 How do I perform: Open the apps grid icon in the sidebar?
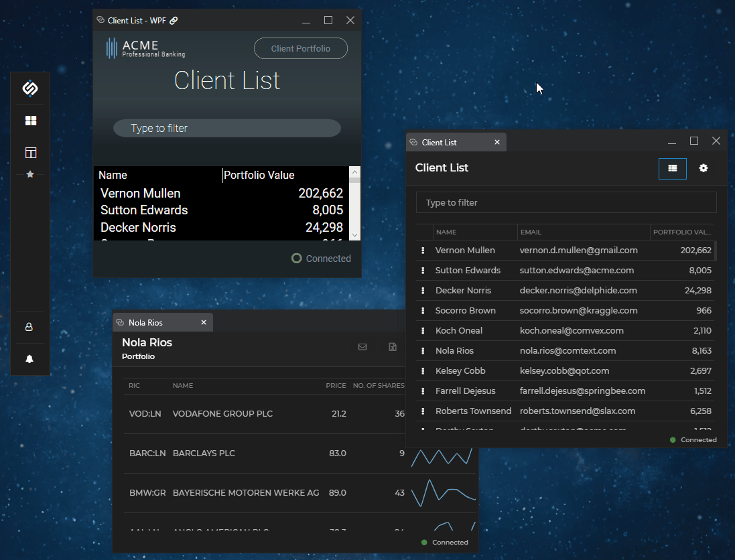point(29,121)
